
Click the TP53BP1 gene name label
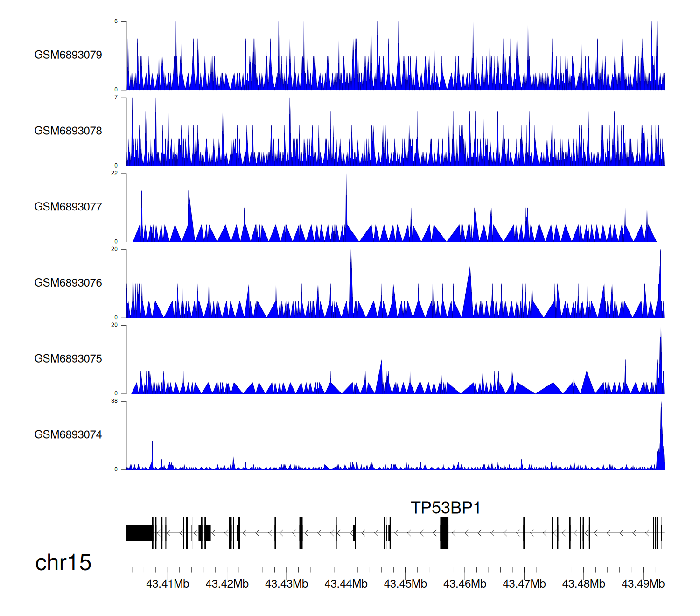(445, 508)
